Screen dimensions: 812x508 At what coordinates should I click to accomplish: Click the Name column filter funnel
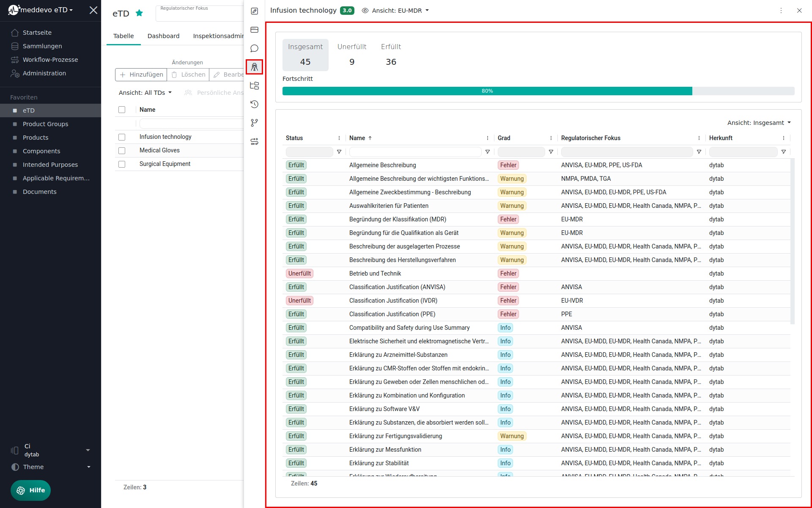(x=488, y=152)
